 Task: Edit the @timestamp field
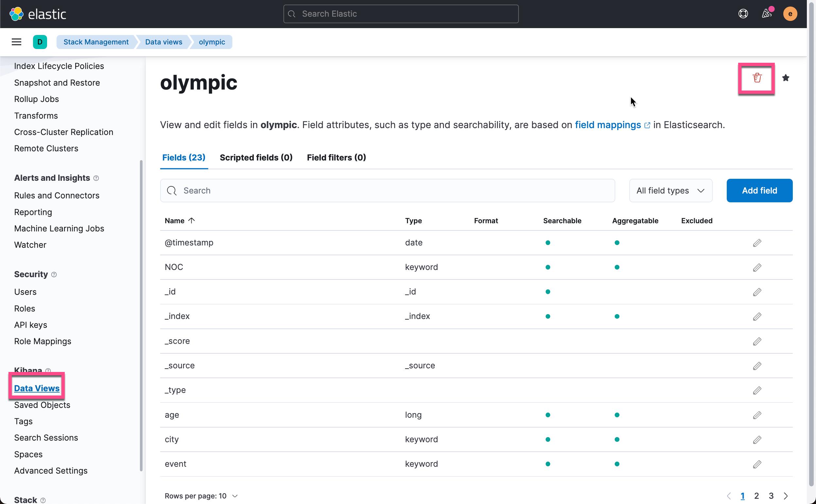click(x=757, y=243)
